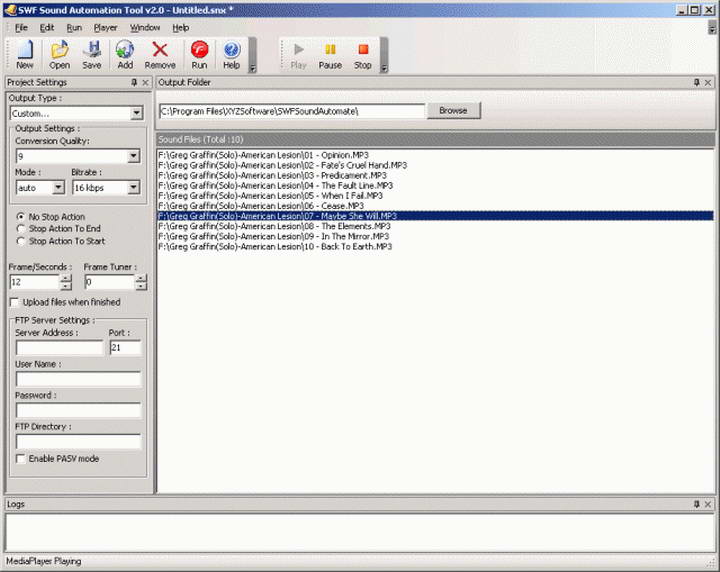Click the menu bar overflow arrow at right
Screen dimensions: 720x572
(712, 28)
